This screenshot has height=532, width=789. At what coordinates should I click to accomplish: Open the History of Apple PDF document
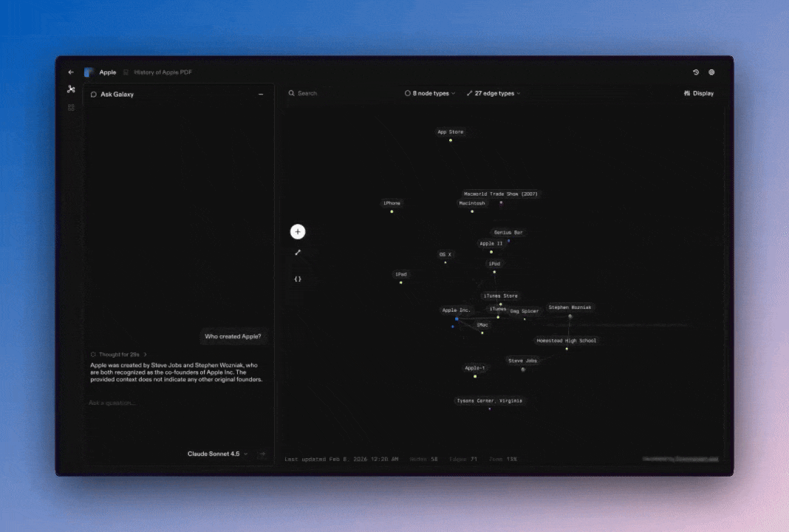pyautogui.click(x=163, y=72)
